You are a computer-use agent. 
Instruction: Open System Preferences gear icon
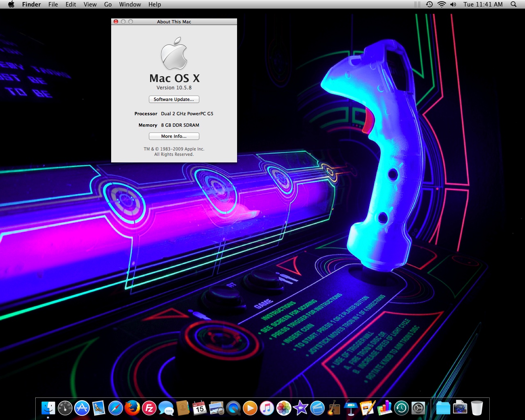pyautogui.click(x=418, y=408)
